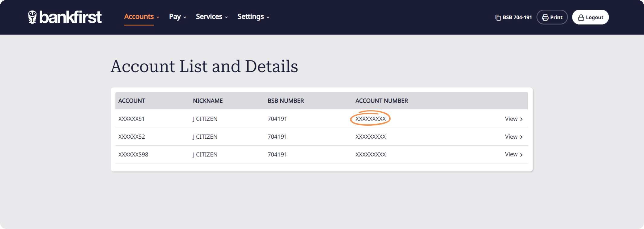Select the XXXXXXS1 account cell
The height and width of the screenshot is (229, 644).
[131, 119]
